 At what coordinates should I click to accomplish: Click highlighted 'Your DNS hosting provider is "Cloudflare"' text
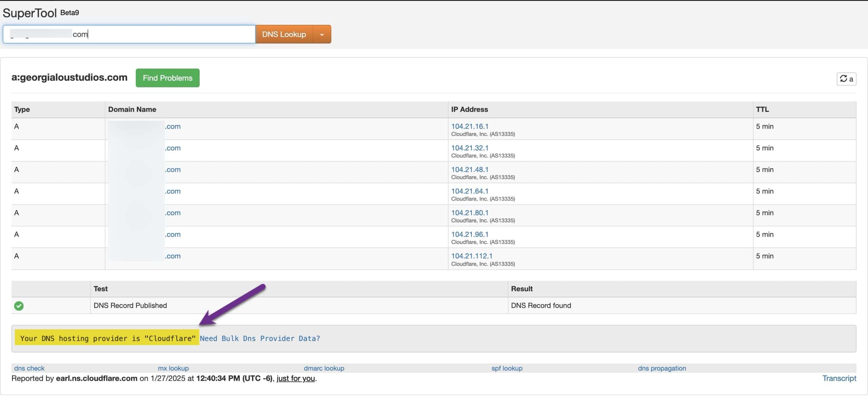pos(107,338)
